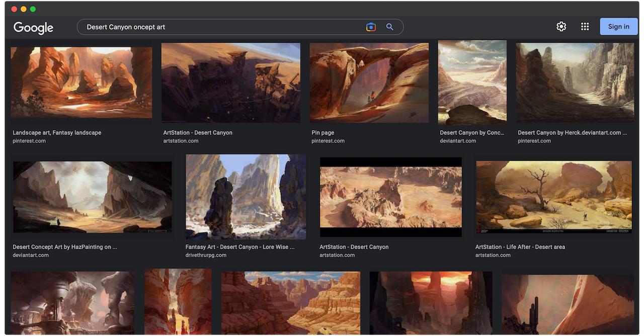Click 'Desert Canyon by Herck.deviantart.com' title
Image resolution: width=644 pixels, height=336 pixels.
(573, 133)
